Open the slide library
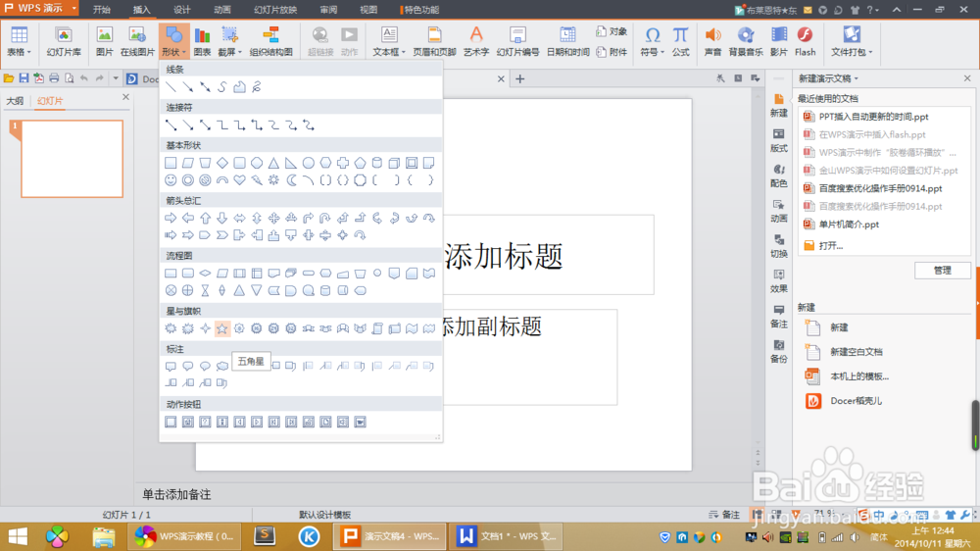The image size is (980, 551). point(64,41)
